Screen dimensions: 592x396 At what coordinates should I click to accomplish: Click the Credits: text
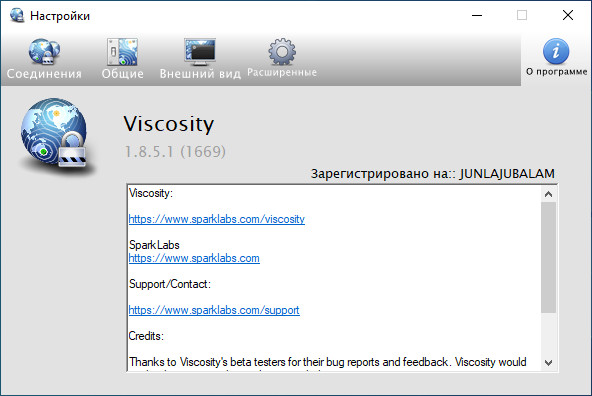pos(146,336)
